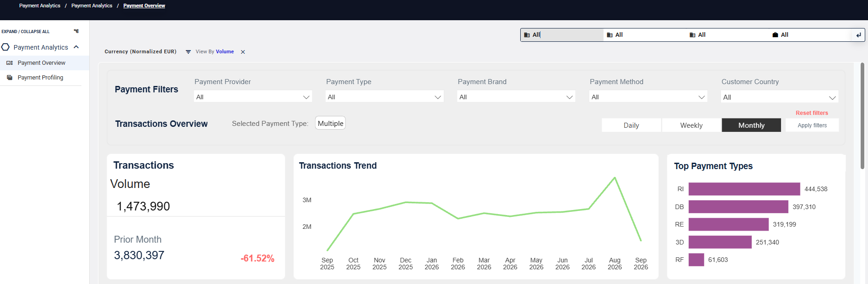Click the Sep 2025 axis label
The width and height of the screenshot is (868, 284).
click(x=327, y=263)
